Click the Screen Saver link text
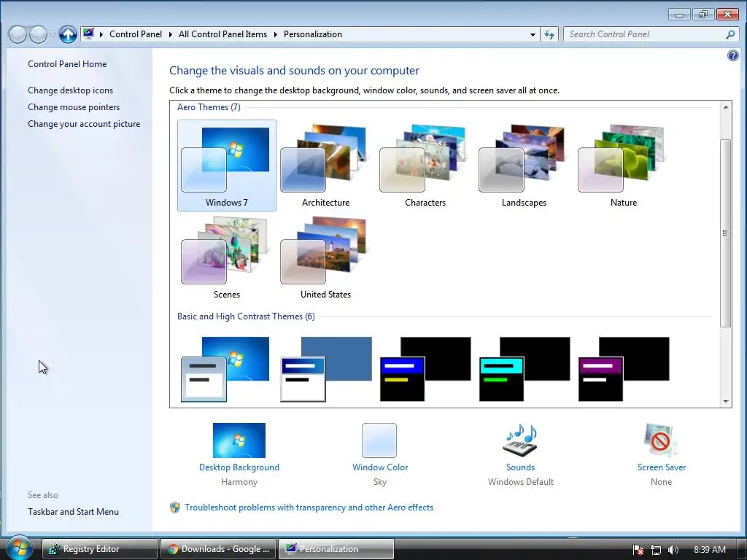Viewport: 747px width, 560px height. [x=661, y=467]
